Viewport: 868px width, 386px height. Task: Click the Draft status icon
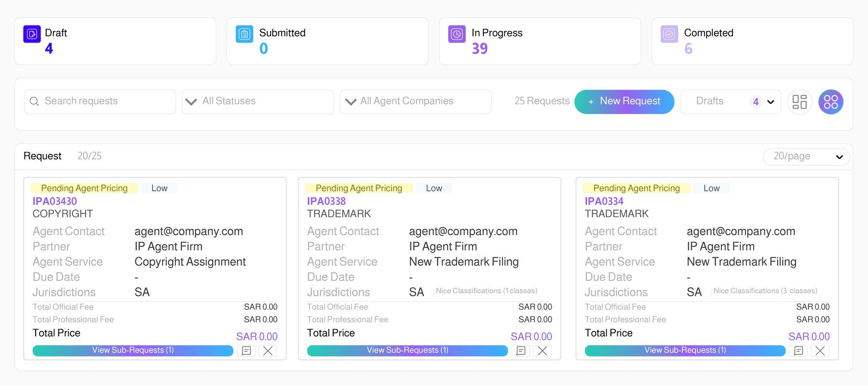(32, 34)
